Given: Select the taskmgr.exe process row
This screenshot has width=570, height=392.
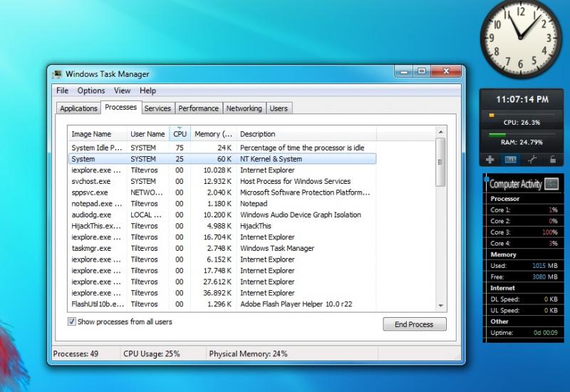Looking at the screenshot, I should 222,248.
